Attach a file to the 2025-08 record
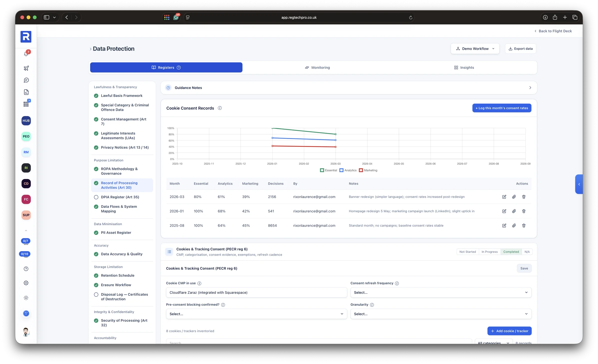Image resolution: width=598 pixels, height=364 pixels. coord(514,226)
